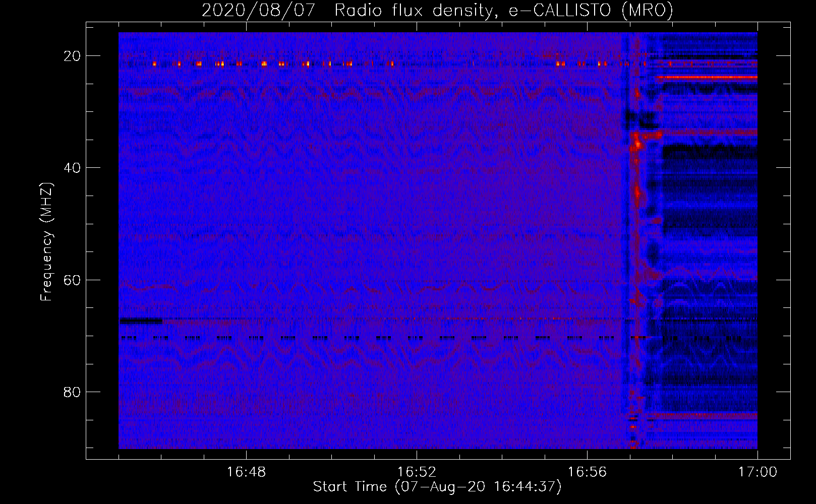The width and height of the screenshot is (816, 504).
Task: Click the '16:52' time tick label
Action: tap(417, 472)
